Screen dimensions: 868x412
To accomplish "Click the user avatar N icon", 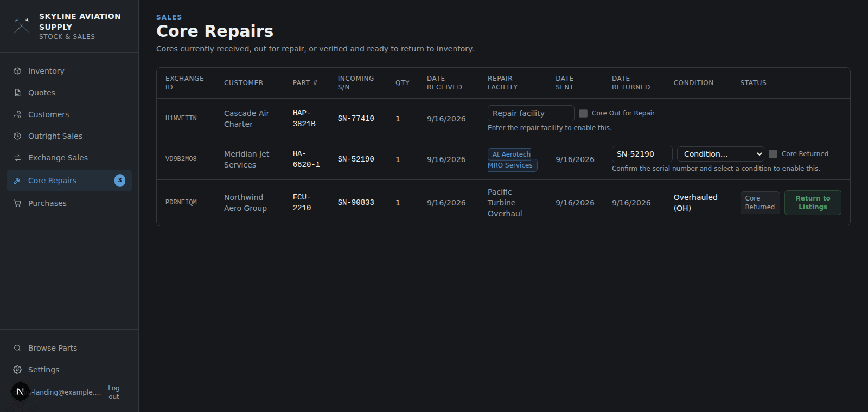I will pyautogui.click(x=20, y=391).
